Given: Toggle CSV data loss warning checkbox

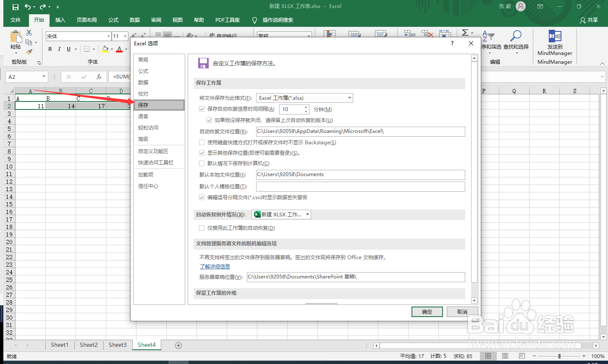Looking at the screenshot, I should tap(202, 197).
